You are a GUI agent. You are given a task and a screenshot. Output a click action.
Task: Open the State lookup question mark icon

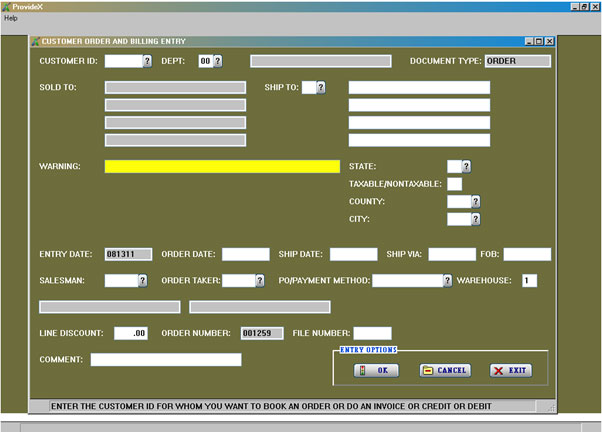pos(466,166)
